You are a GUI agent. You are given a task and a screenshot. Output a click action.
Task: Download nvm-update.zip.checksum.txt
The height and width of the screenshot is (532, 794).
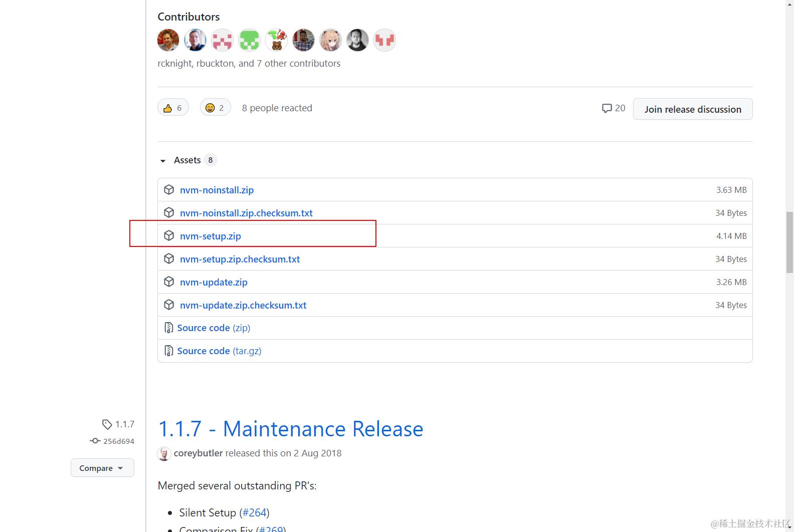coord(243,305)
